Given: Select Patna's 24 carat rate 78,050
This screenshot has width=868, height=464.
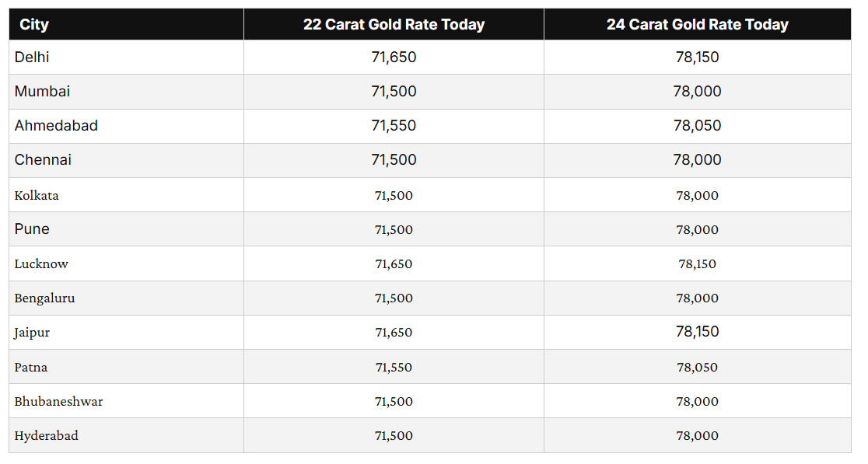Looking at the screenshot, I should tap(697, 368).
